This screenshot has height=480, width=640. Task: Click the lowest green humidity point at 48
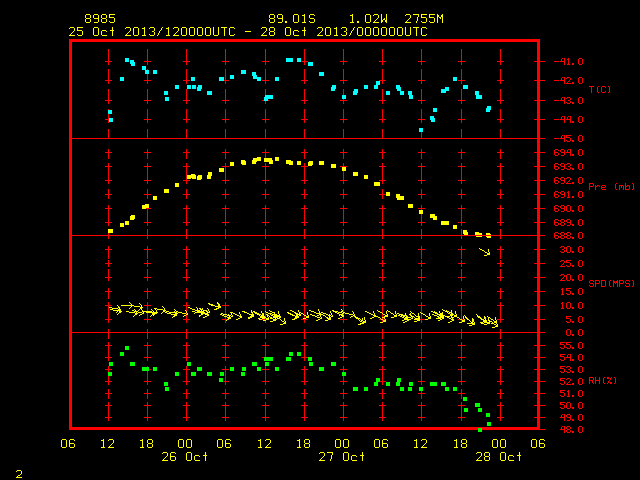[x=480, y=430]
